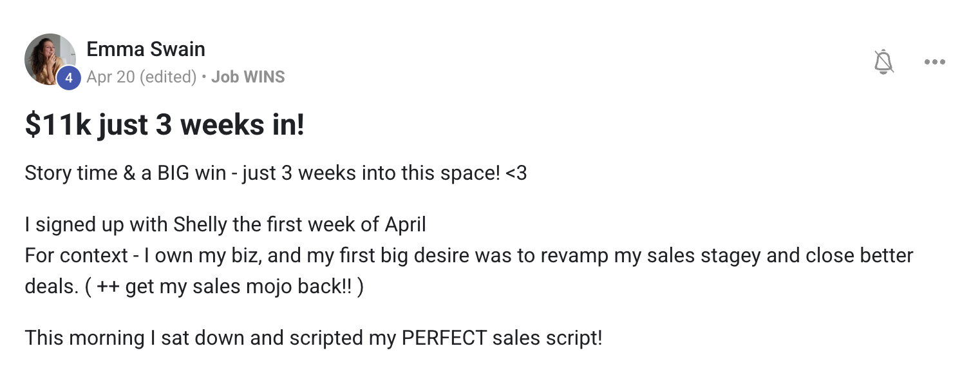The image size is (980, 366).
Task: Click the (edited) label beside the date
Action: [167, 77]
